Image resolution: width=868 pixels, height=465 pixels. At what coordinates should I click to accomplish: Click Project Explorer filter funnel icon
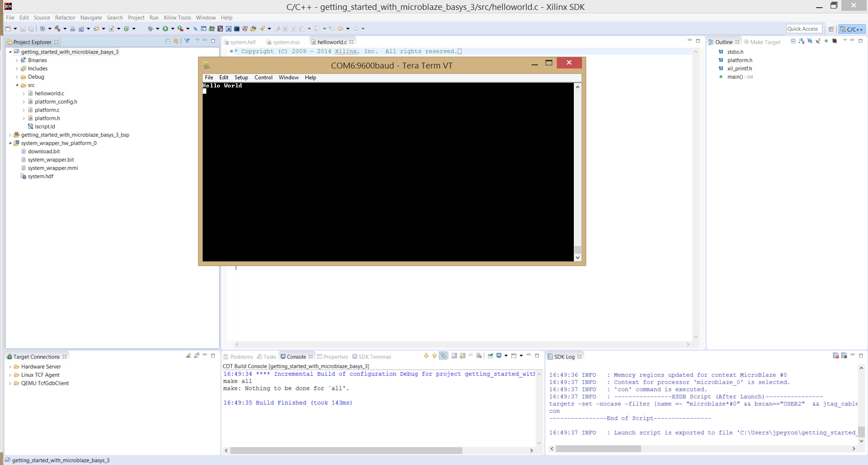pos(187,41)
